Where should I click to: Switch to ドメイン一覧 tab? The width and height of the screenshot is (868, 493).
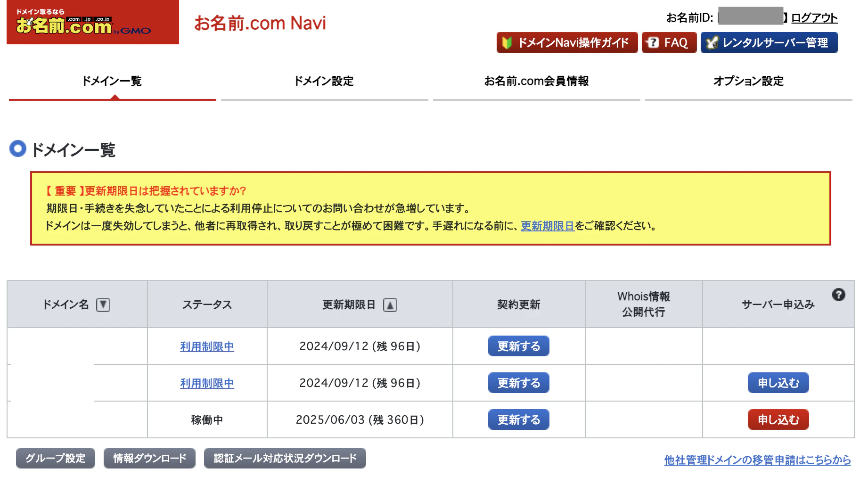[x=112, y=81]
